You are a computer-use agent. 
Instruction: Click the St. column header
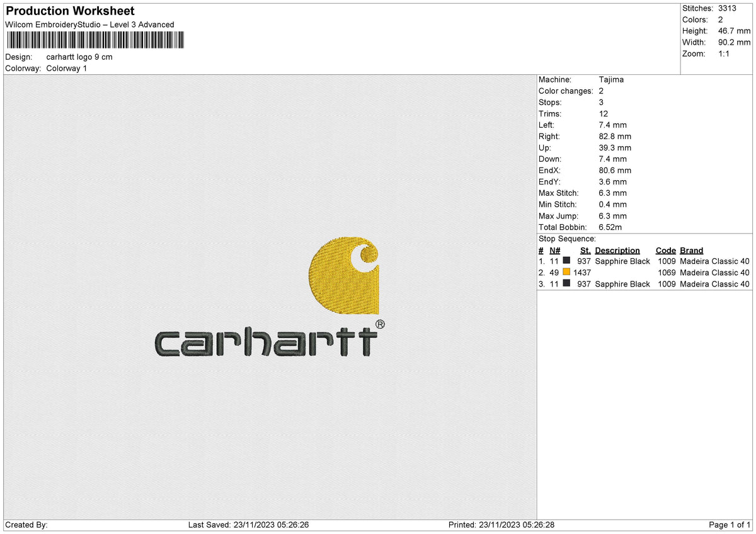pos(585,251)
